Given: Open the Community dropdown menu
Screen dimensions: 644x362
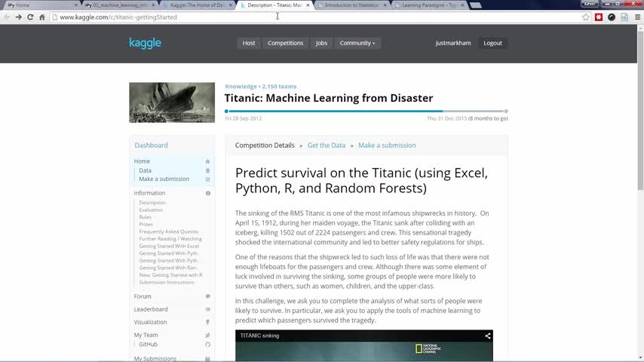Looking at the screenshot, I should (x=357, y=43).
